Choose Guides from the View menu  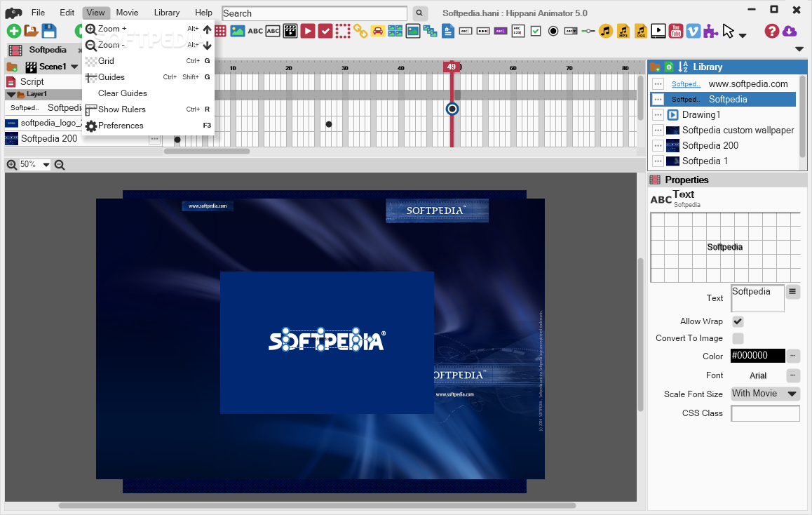pyautogui.click(x=148, y=76)
